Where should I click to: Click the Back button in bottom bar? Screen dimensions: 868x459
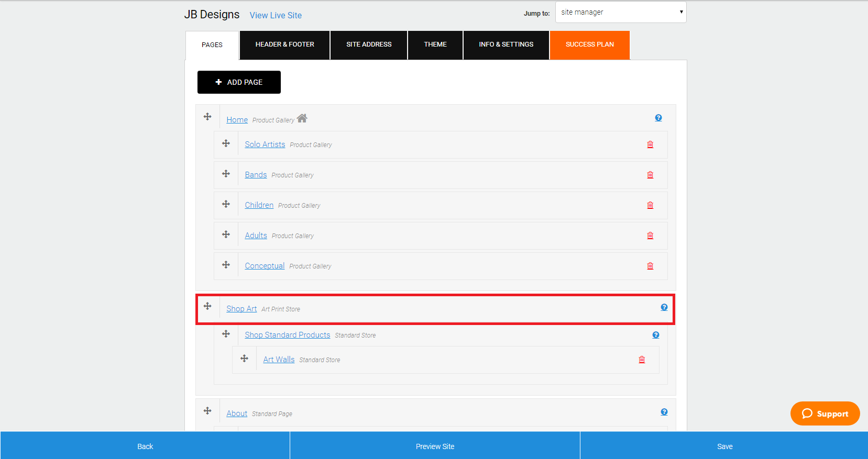click(145, 446)
